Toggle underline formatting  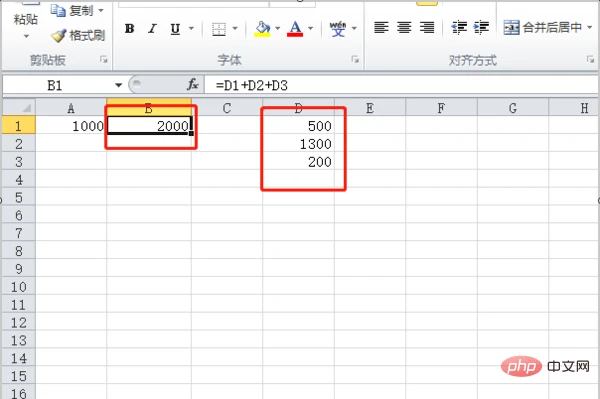175,28
